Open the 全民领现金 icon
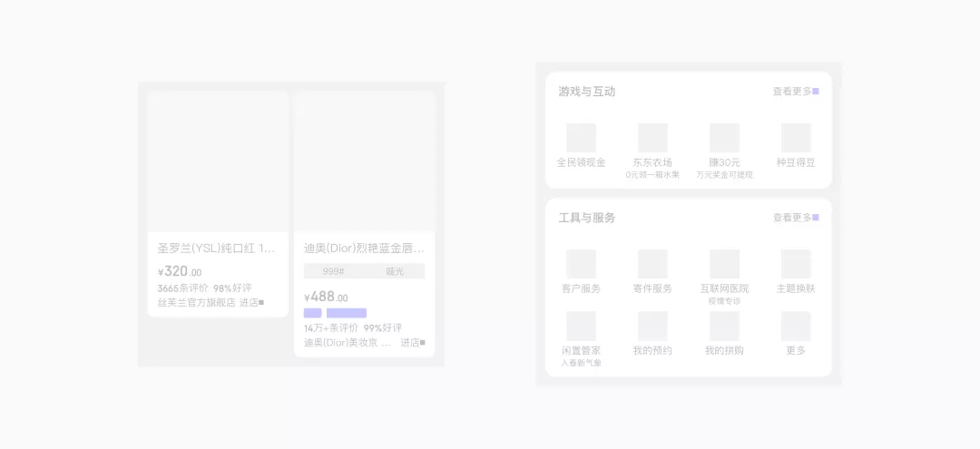The height and width of the screenshot is (449, 980). click(x=581, y=137)
